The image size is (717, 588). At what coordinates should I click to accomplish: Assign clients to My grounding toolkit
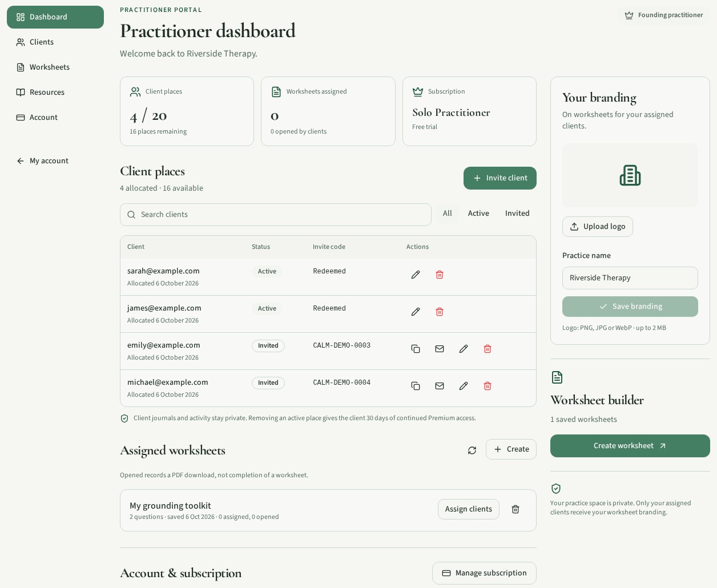click(469, 509)
